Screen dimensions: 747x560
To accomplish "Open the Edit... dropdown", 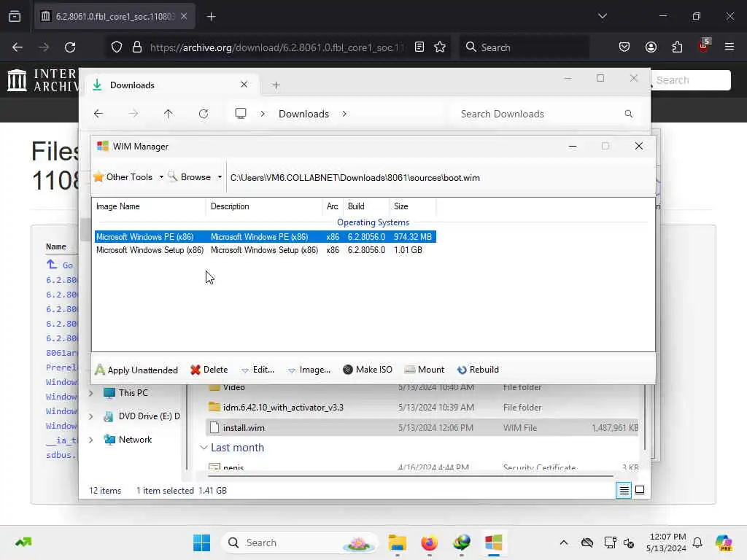I will pyautogui.click(x=258, y=370).
